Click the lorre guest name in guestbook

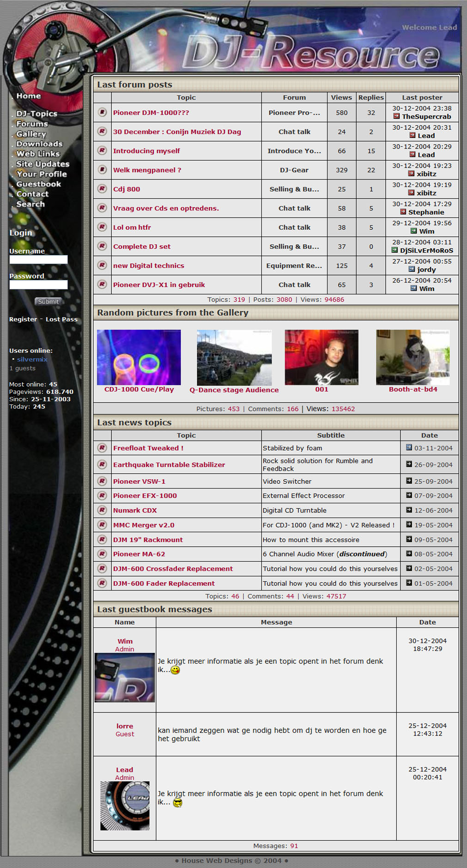(x=125, y=726)
